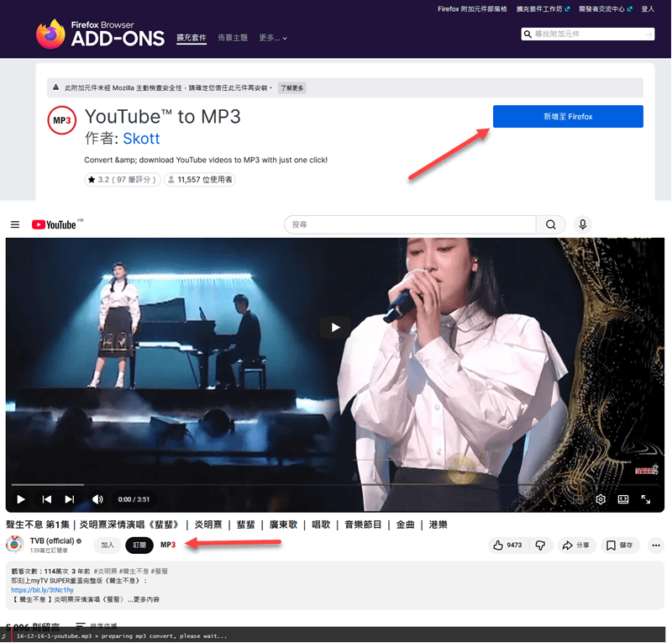This screenshot has height=643, width=672.
Task: Click the black 訂閱 subscribe button
Action: tap(139, 545)
